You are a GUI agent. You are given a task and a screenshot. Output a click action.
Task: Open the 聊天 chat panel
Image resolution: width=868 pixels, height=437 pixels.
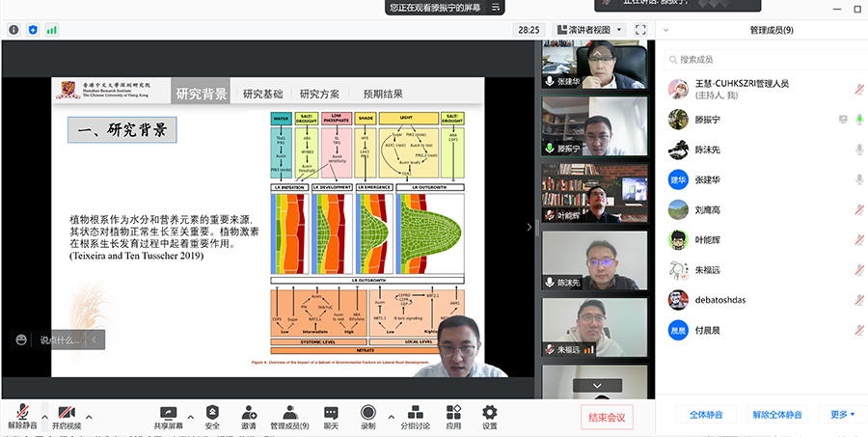coord(331,417)
